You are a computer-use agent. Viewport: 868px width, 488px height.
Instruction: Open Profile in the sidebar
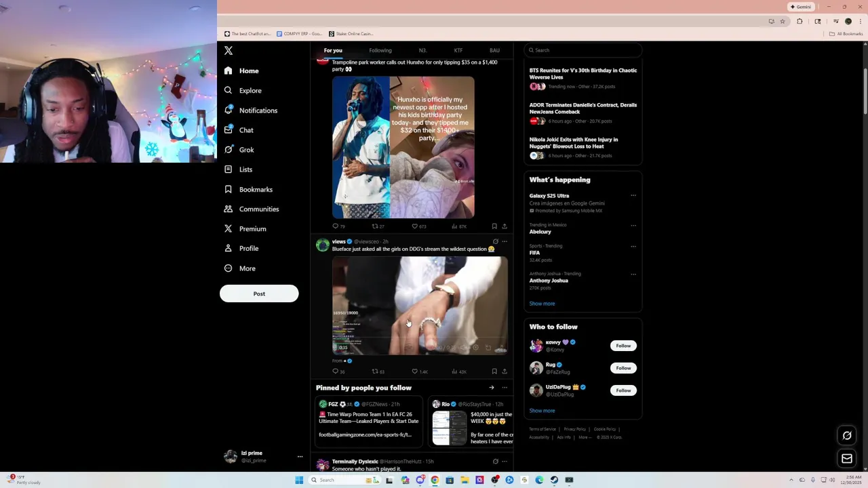click(x=241, y=248)
